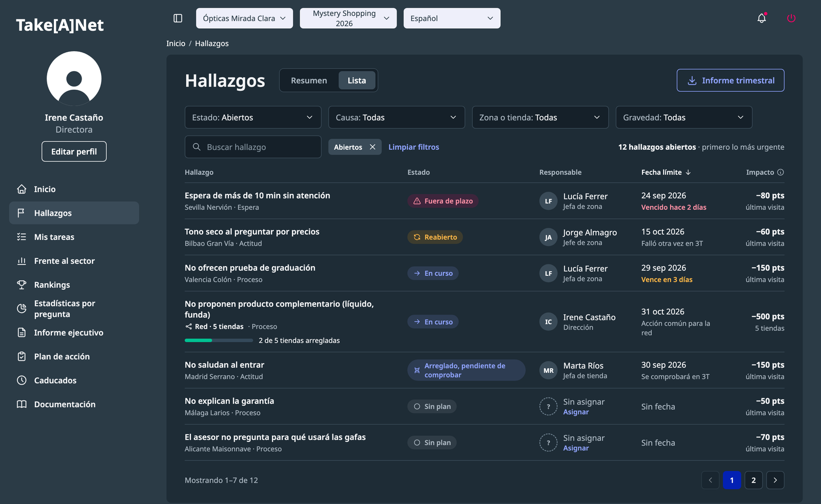Select the Lista tab
The height and width of the screenshot is (504, 821).
pyautogui.click(x=357, y=80)
